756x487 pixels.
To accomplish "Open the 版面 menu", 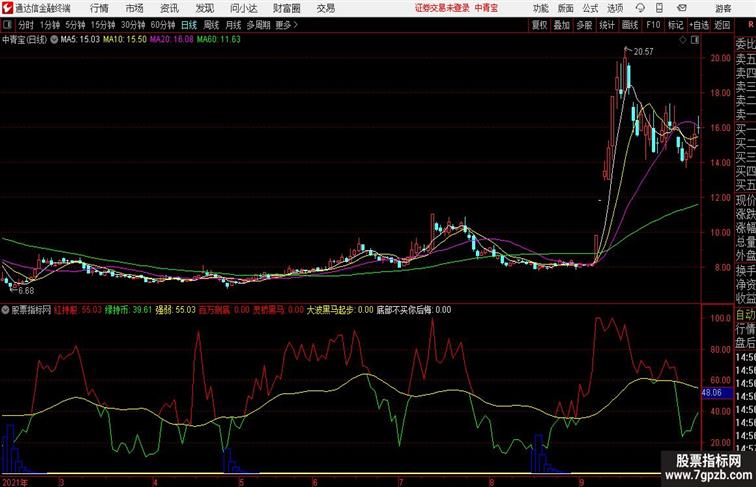I will coord(566,8).
